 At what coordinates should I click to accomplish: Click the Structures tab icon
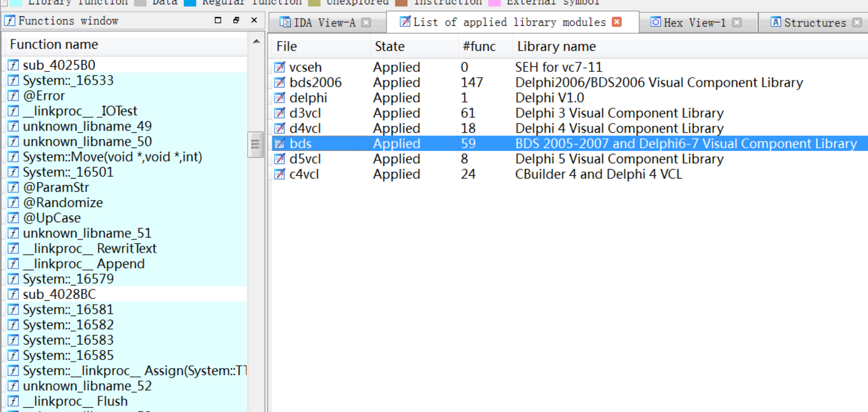(x=775, y=22)
